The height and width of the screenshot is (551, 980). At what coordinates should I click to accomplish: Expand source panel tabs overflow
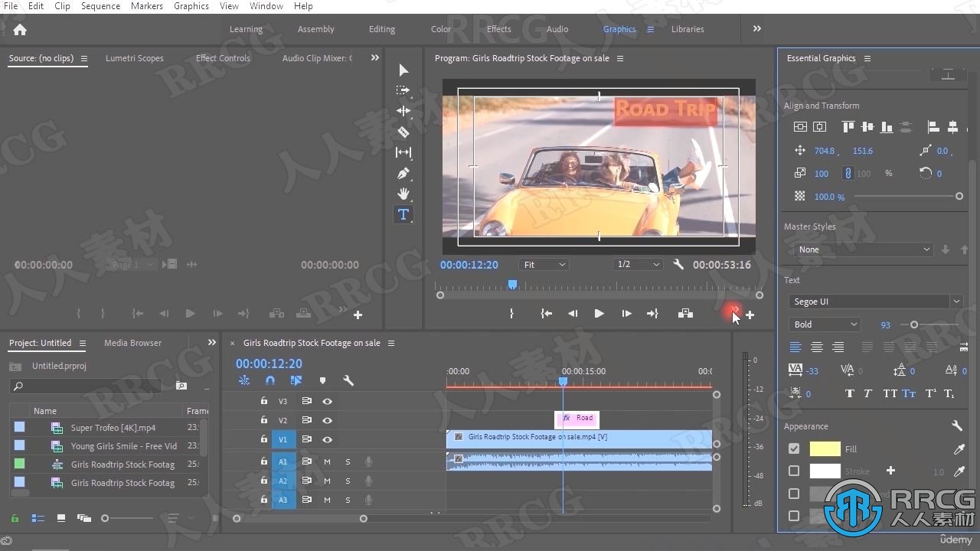coord(375,58)
